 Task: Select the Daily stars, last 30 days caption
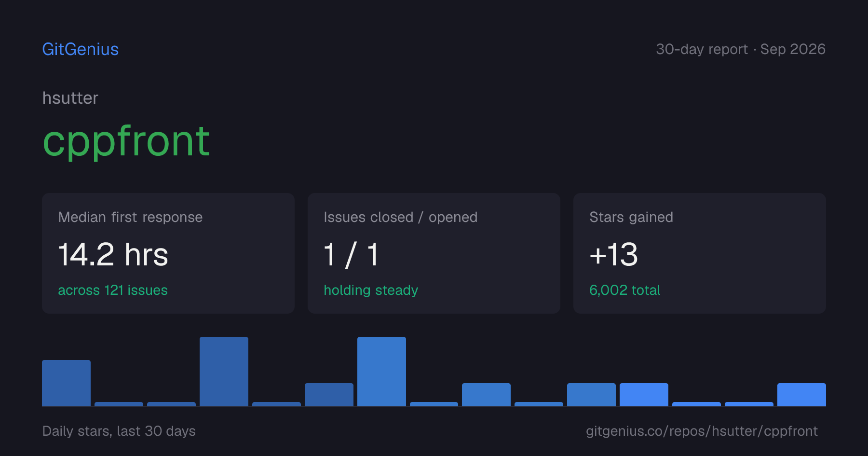pyautogui.click(x=119, y=431)
